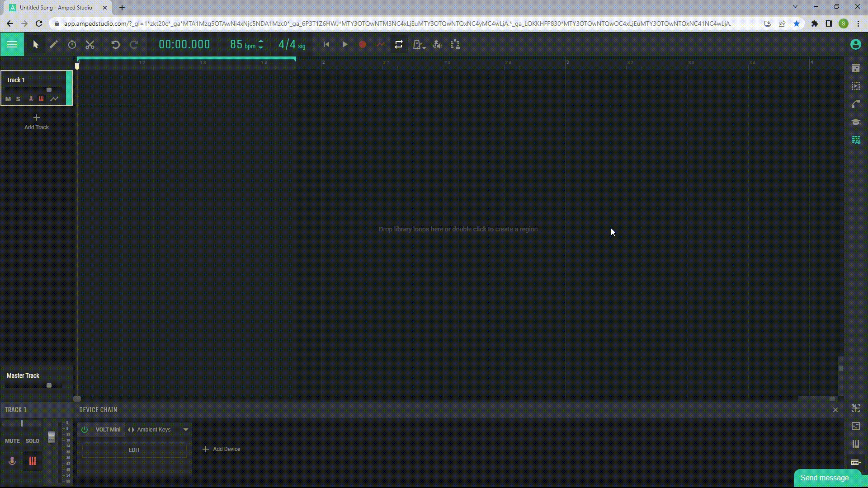This screenshot has width=868, height=488.
Task: Enable the VOLT Mini device power
Action: (x=84, y=430)
